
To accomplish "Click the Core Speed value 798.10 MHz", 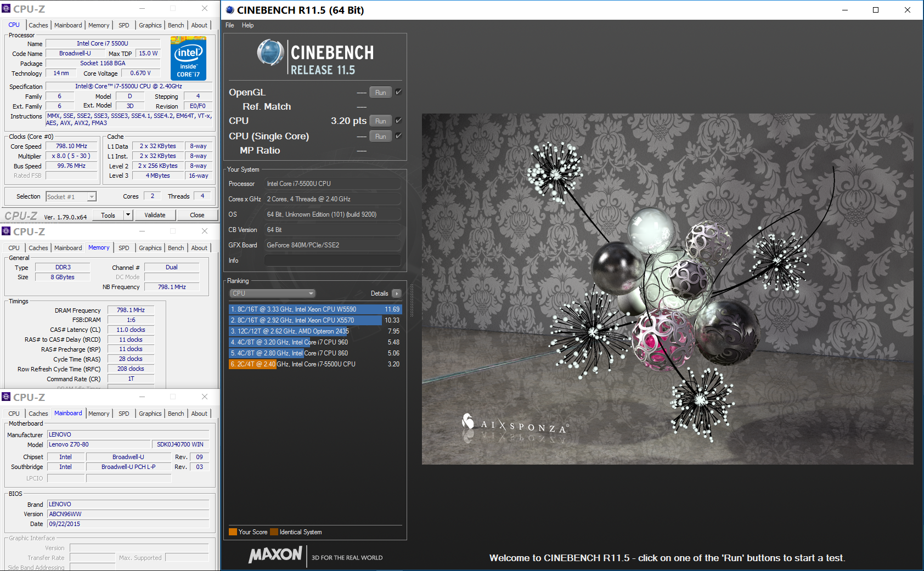I will click(71, 146).
